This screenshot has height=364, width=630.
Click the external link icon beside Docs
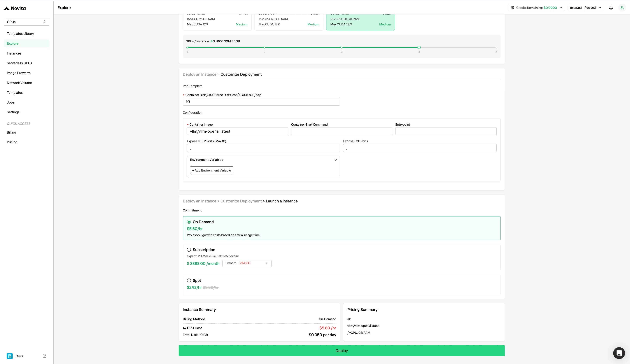tap(45, 356)
